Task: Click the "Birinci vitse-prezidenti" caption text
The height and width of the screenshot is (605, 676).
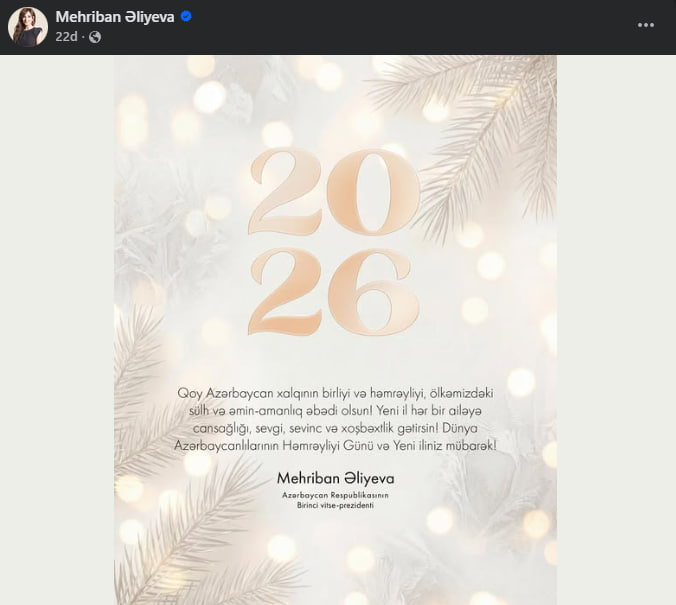Action: [x=335, y=505]
